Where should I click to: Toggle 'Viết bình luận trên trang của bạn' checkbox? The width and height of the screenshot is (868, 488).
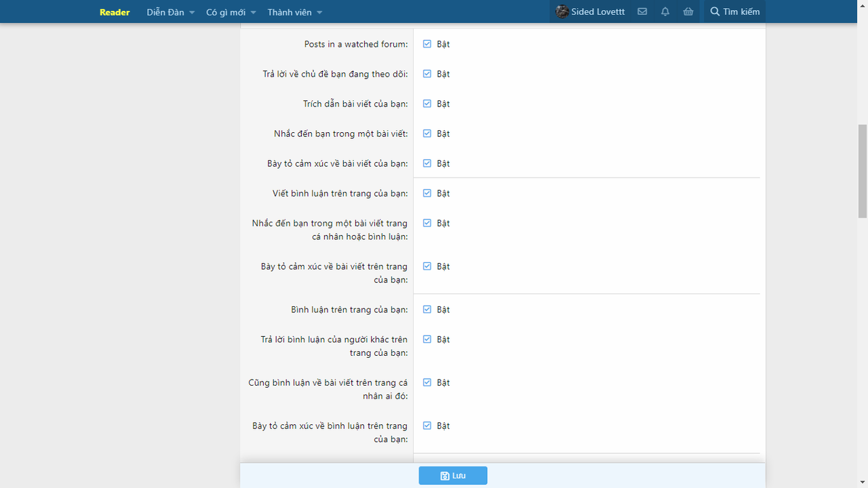pos(427,193)
